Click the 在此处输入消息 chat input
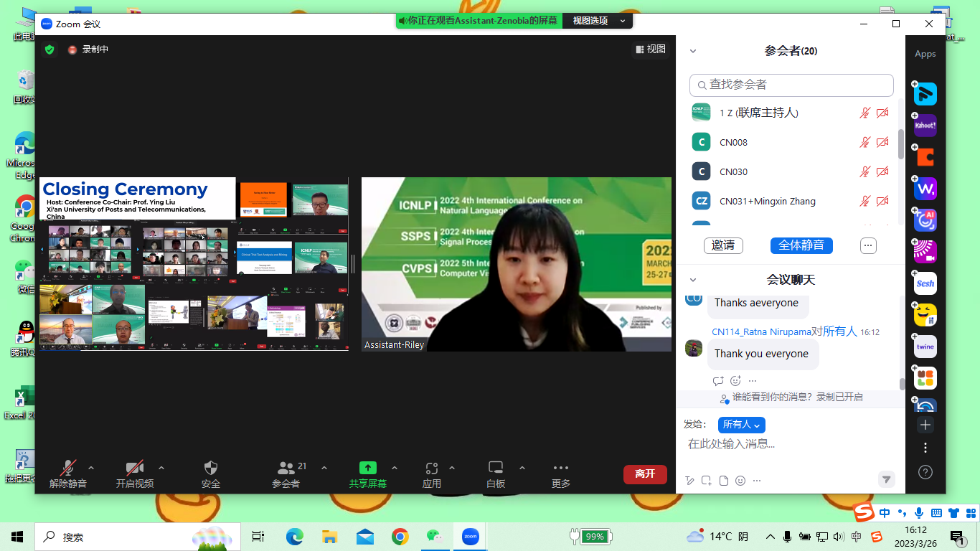Screen dimensions: 980x551 click(789, 444)
